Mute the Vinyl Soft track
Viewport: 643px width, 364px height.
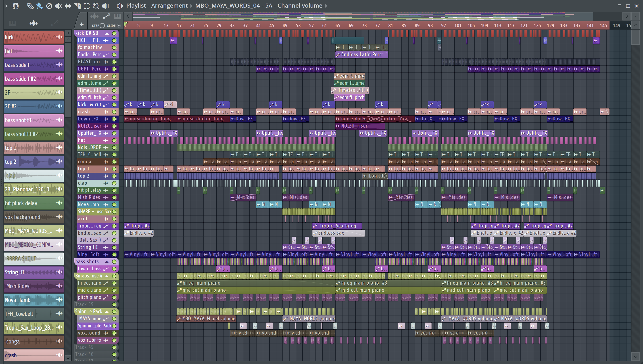coord(114,254)
